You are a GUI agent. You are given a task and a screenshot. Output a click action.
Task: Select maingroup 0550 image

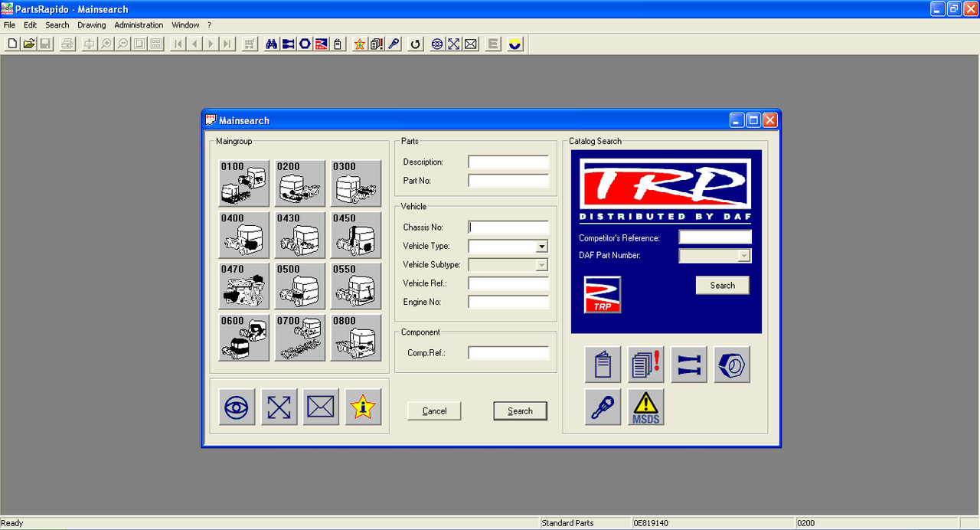point(356,286)
